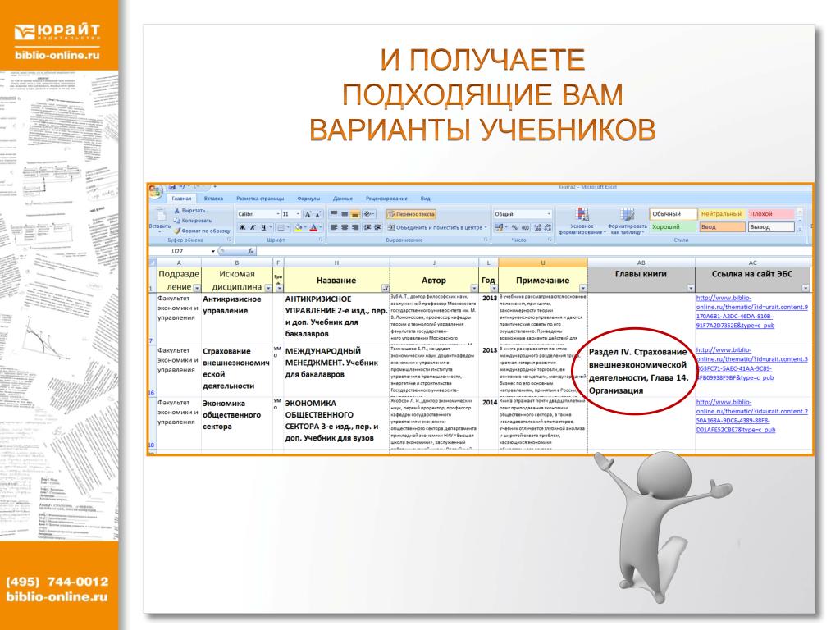
Task: Open biblio-online link in Антикризисное управление row
Action: [x=751, y=312]
